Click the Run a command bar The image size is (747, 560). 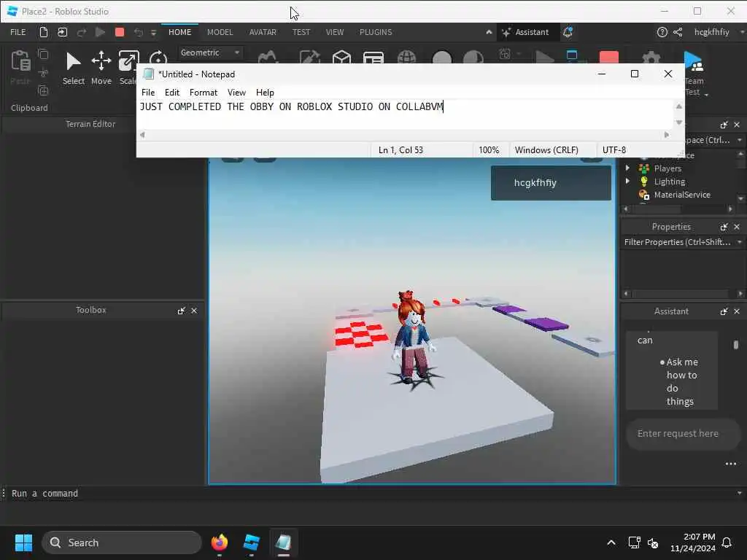tap(370, 494)
